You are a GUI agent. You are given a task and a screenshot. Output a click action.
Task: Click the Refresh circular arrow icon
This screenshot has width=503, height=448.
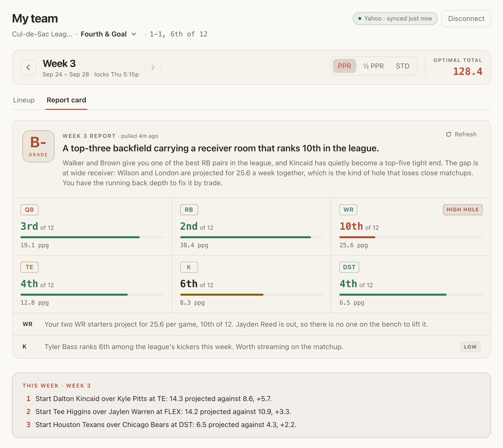449,134
